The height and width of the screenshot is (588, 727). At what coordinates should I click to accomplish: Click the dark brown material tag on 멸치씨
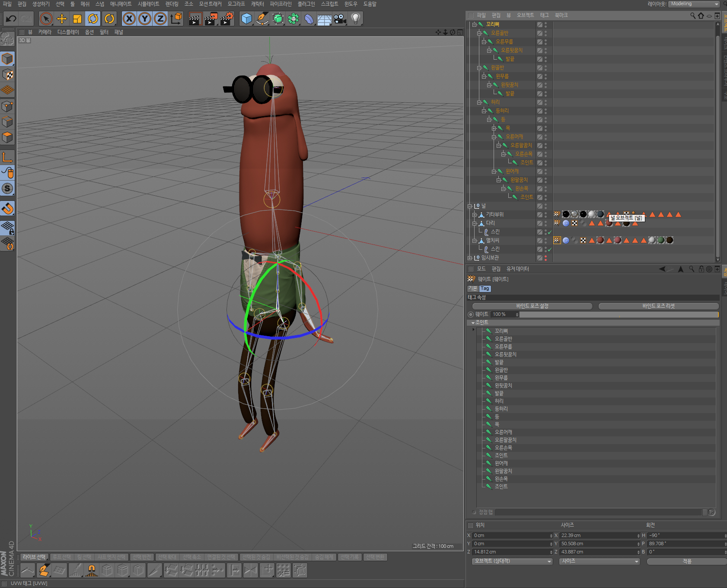click(x=670, y=240)
